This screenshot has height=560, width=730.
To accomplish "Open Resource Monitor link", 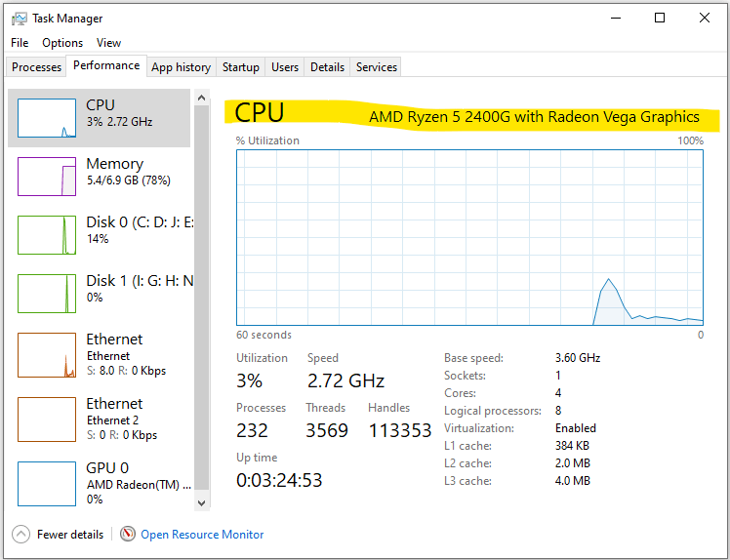I will click(202, 535).
